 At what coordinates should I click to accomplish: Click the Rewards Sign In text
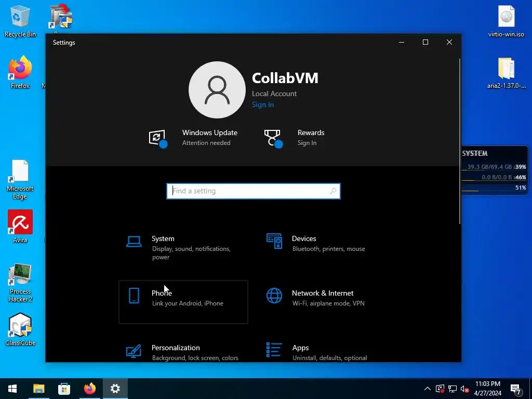tap(307, 143)
